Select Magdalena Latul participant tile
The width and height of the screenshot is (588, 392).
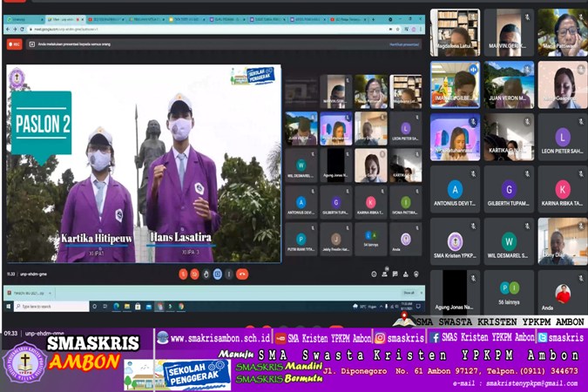tap(456, 33)
